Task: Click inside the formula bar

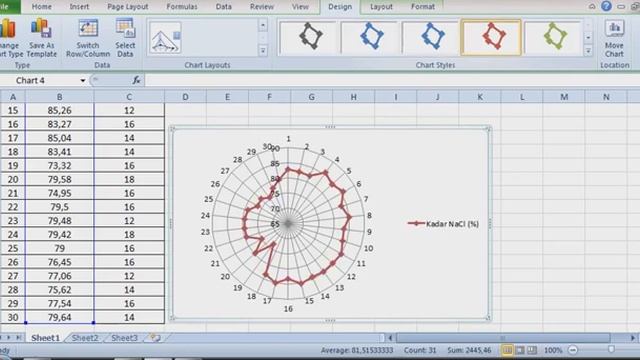Action: click(392, 80)
